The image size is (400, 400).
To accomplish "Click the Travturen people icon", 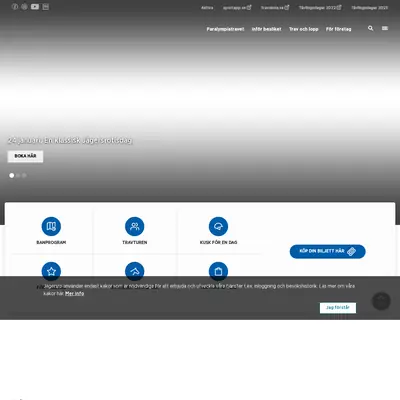I will 135,226.
